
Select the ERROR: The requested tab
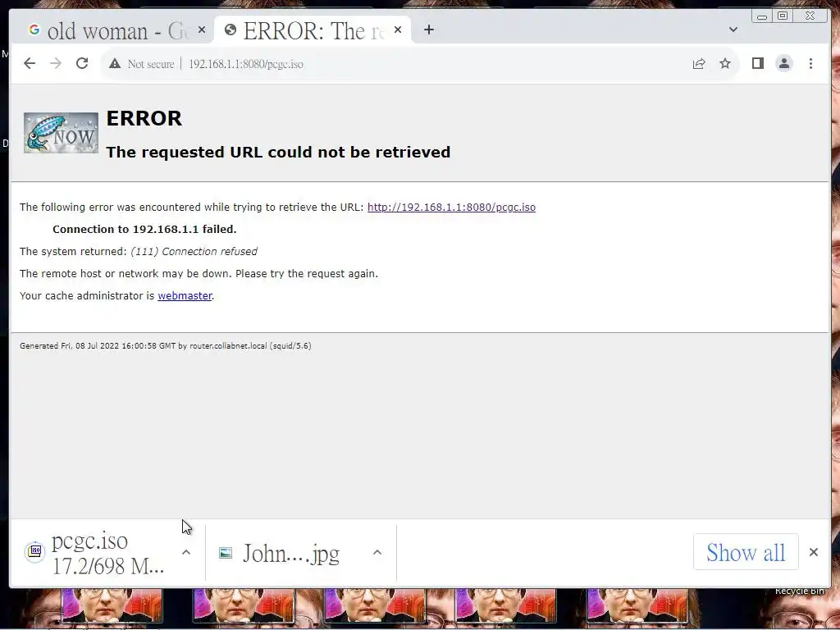point(313,30)
